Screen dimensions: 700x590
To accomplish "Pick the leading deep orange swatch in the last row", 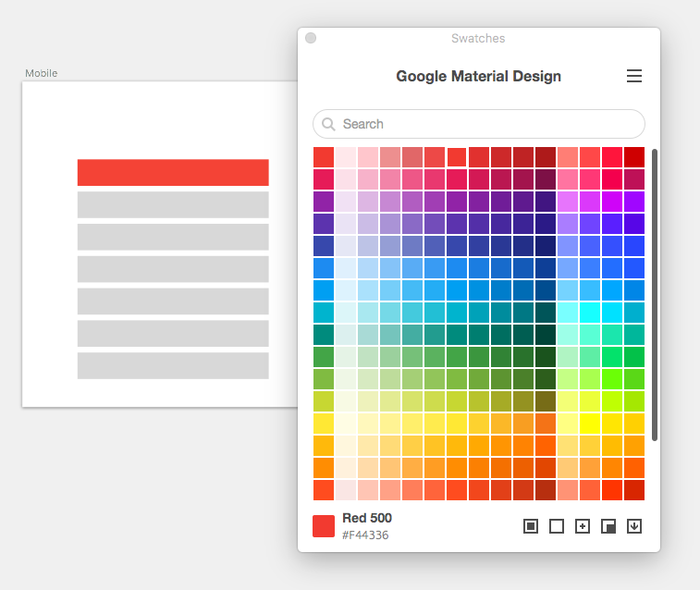I will pos(324,490).
